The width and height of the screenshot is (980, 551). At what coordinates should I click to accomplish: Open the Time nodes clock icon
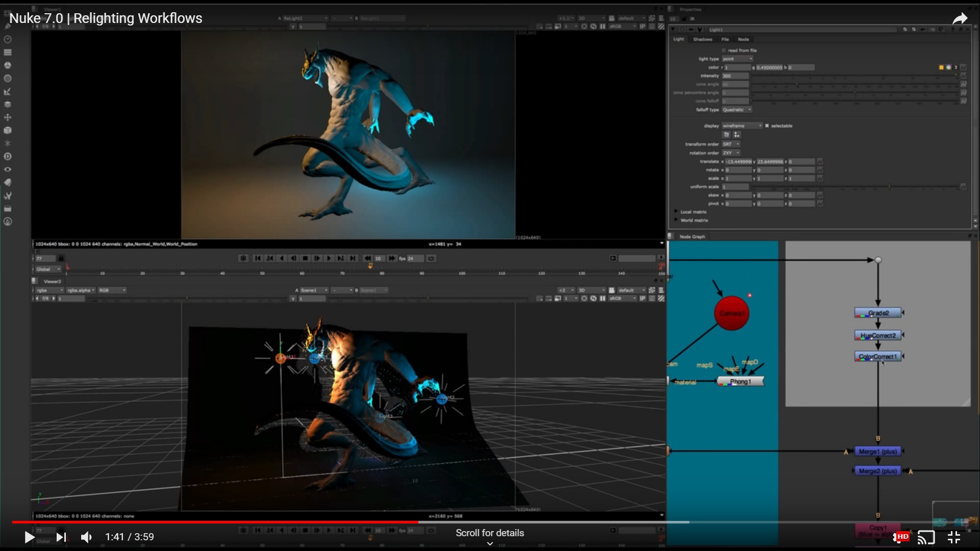tap(8, 39)
